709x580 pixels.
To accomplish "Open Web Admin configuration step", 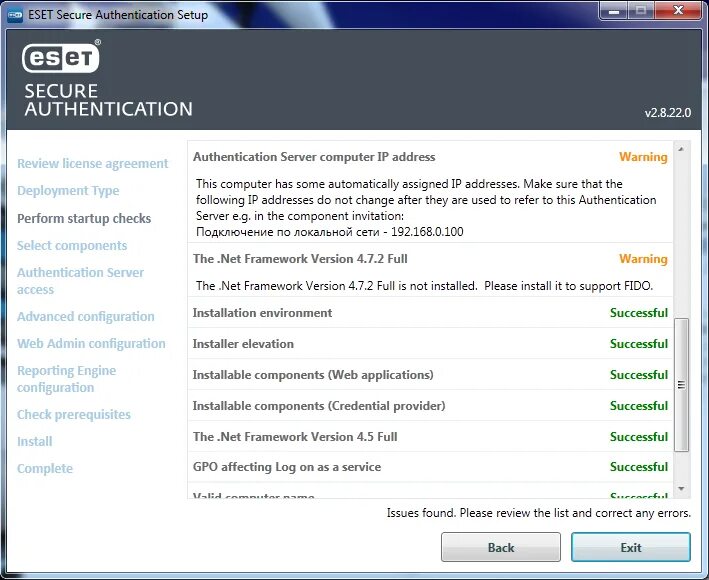I will (91, 344).
